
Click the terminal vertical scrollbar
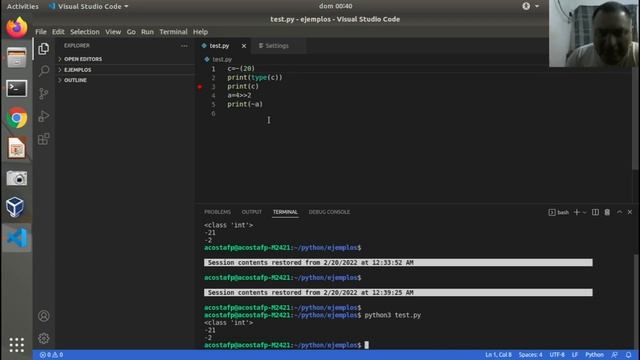(x=635, y=302)
